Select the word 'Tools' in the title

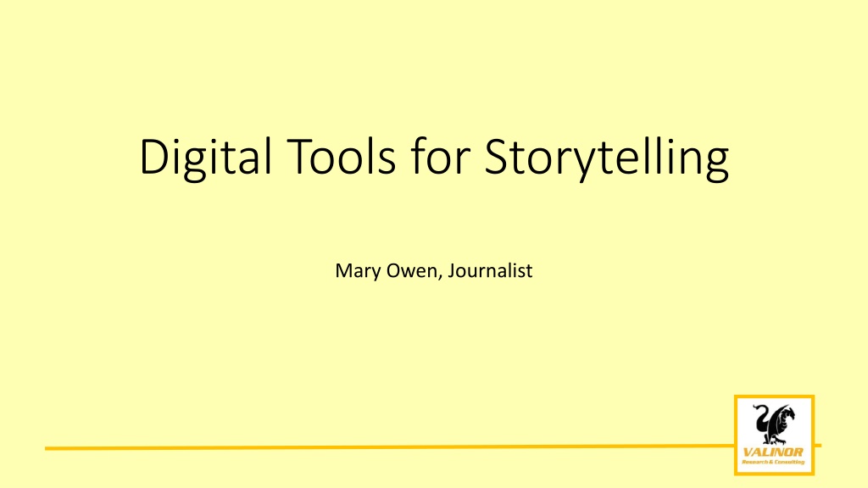(x=341, y=157)
